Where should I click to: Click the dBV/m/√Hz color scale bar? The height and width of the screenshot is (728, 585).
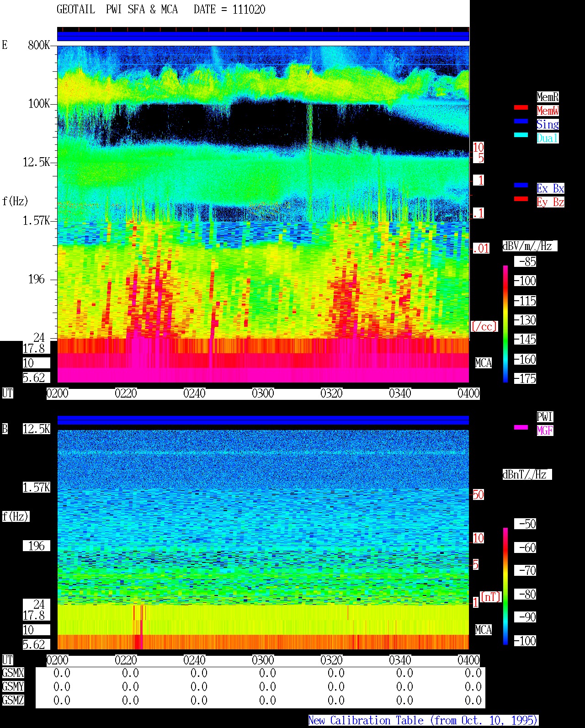tap(505, 324)
